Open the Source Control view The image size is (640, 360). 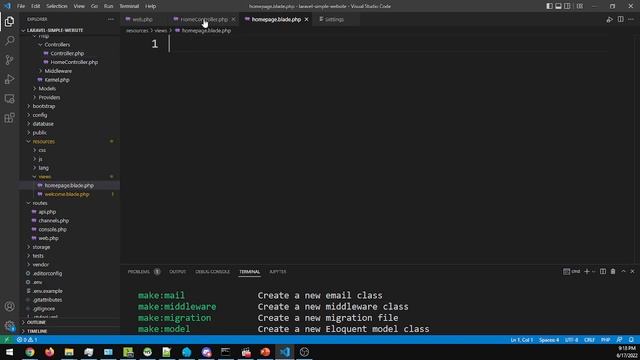tap(9, 60)
